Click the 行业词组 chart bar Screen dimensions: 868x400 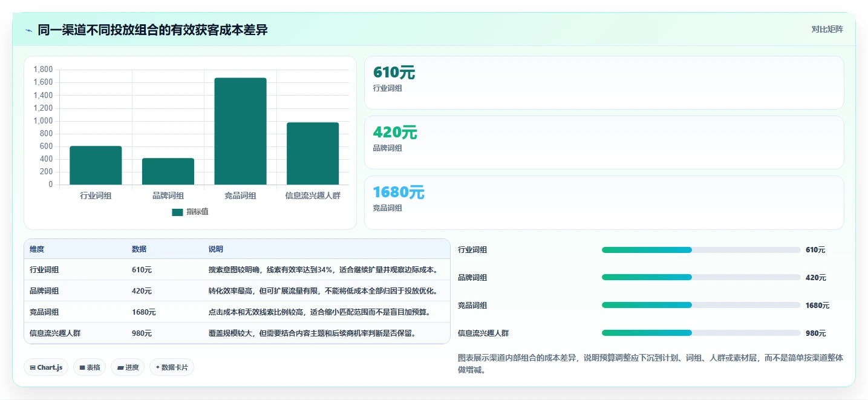click(96, 165)
